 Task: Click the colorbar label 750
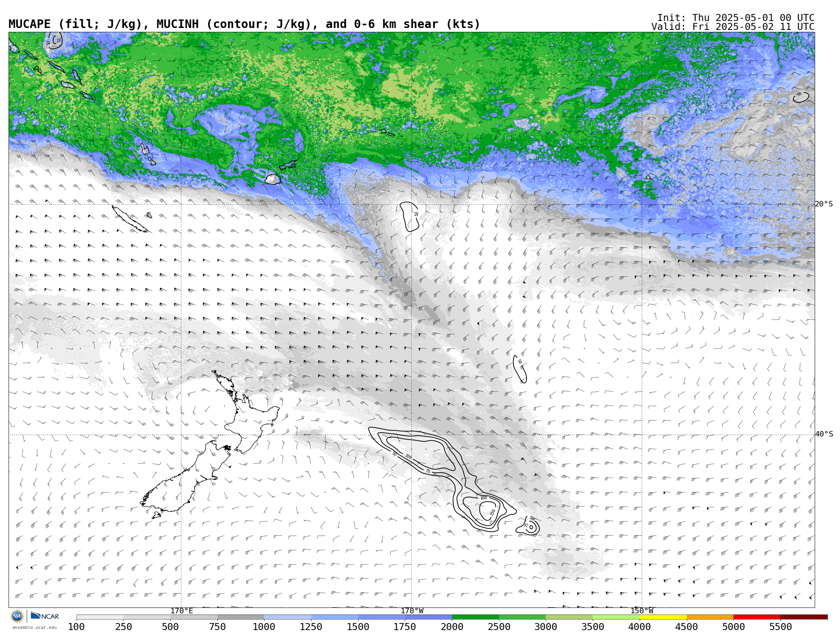[217, 627]
